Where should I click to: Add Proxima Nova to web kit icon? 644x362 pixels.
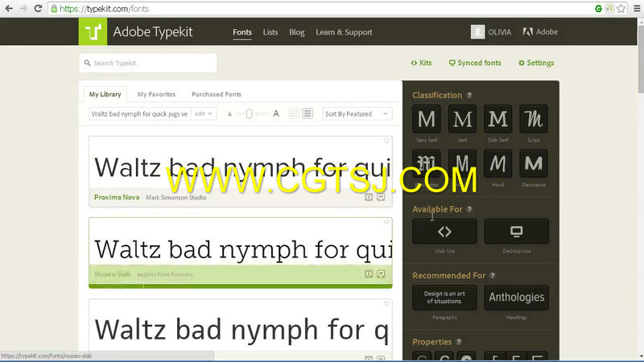point(369,197)
